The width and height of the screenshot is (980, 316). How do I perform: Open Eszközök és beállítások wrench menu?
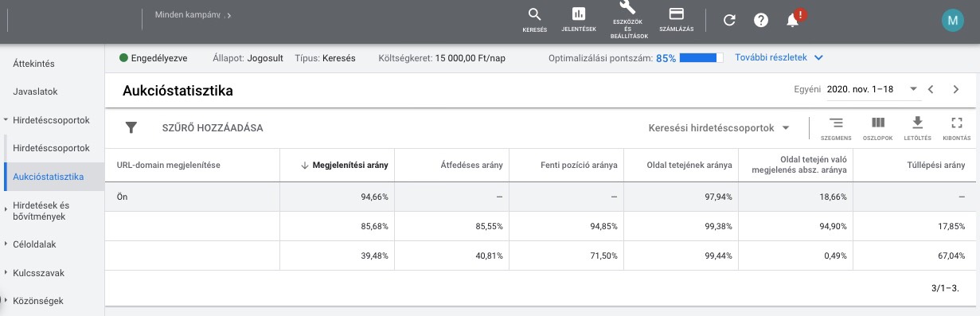pos(630,19)
